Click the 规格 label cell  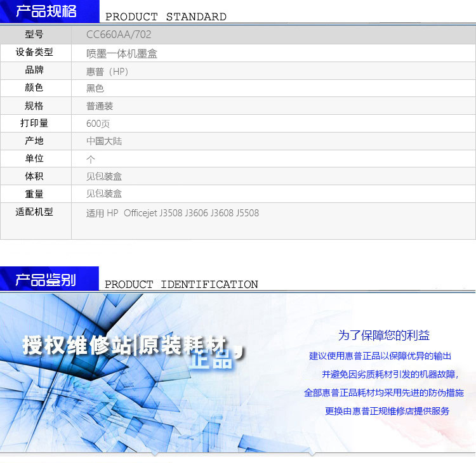click(36, 105)
